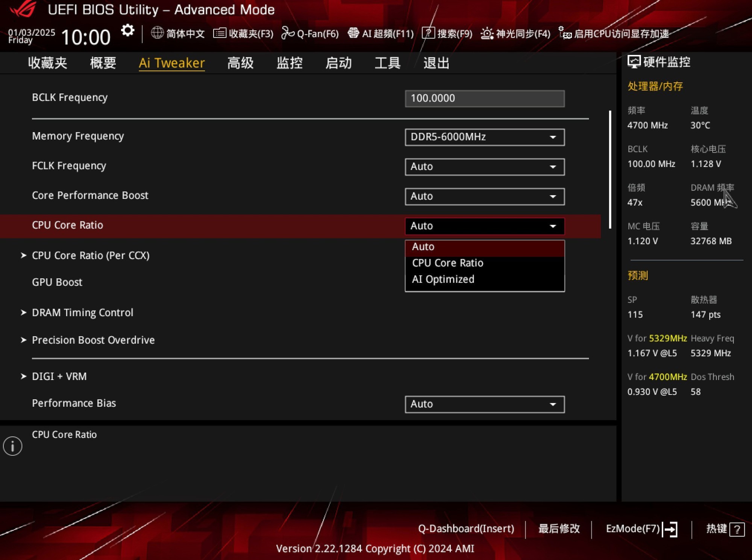This screenshot has height=560, width=752.
Task: Expand DRAM Timing Control section
Action: (x=82, y=312)
